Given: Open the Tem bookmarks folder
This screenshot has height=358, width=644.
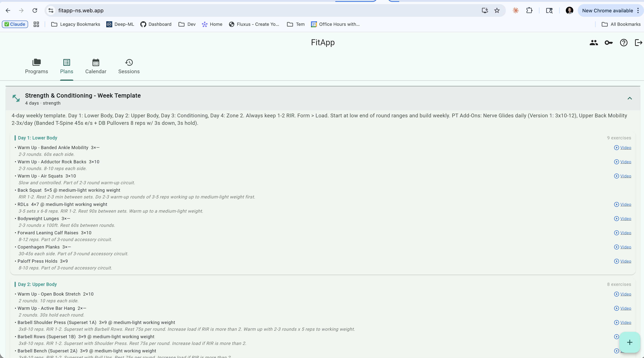Looking at the screenshot, I should point(295,24).
